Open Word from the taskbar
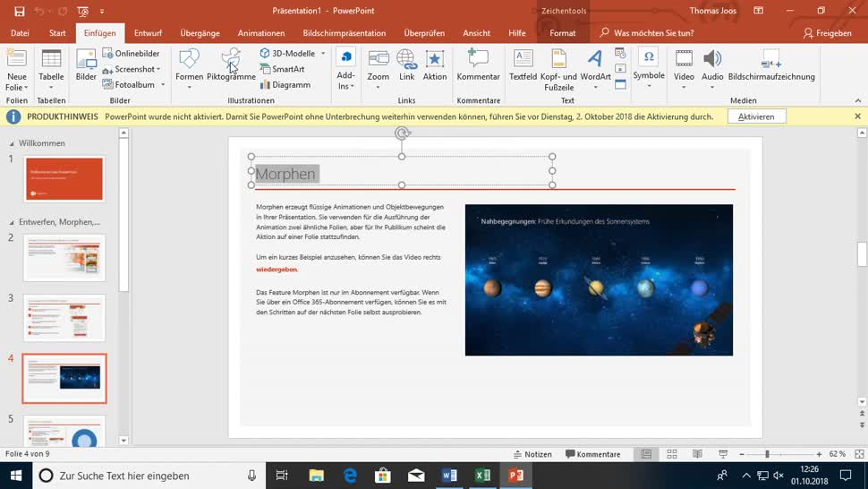The width and height of the screenshot is (868, 489). coord(449,476)
